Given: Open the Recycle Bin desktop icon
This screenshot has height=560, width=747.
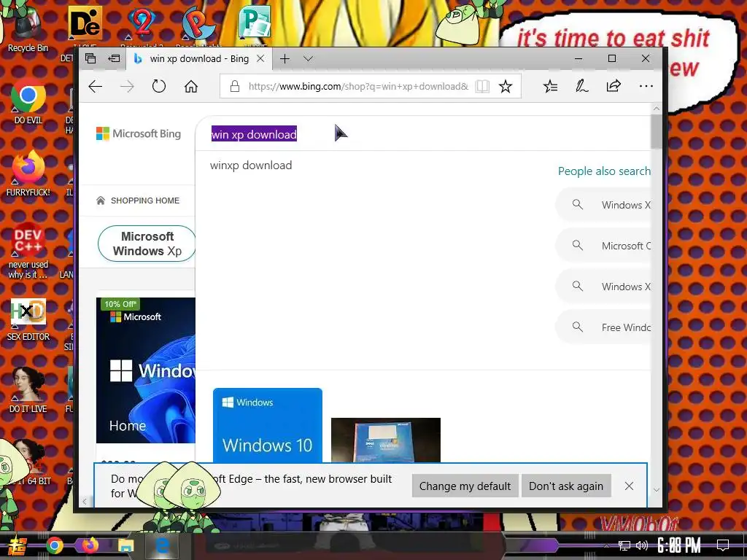Looking at the screenshot, I should click(x=28, y=28).
